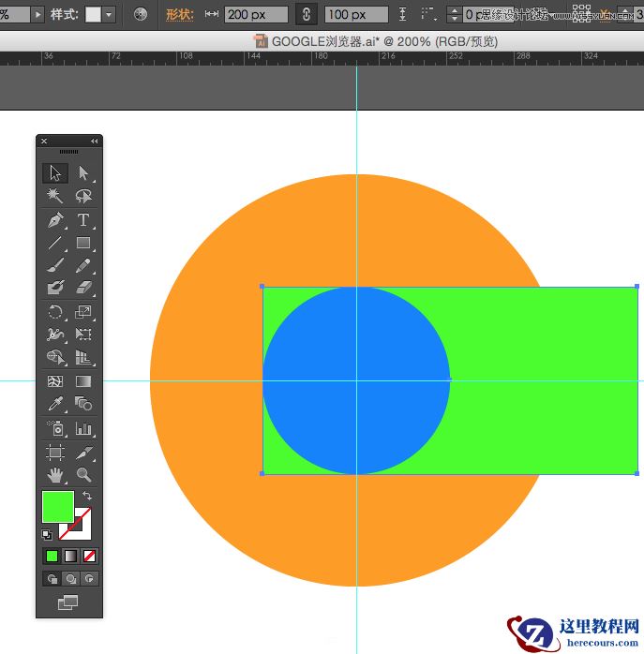The image size is (644, 654).
Task: Click bottom-left anchor of green rectangle
Action: [x=262, y=473]
